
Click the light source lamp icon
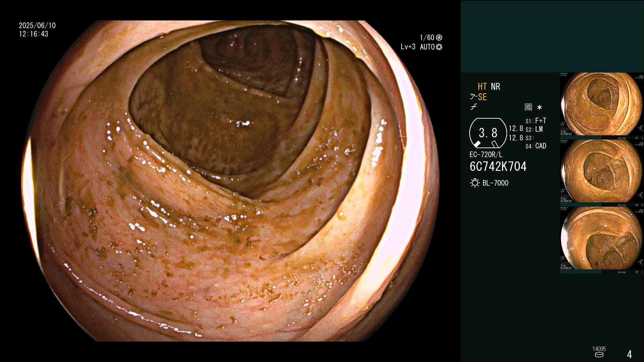pyautogui.click(x=475, y=183)
